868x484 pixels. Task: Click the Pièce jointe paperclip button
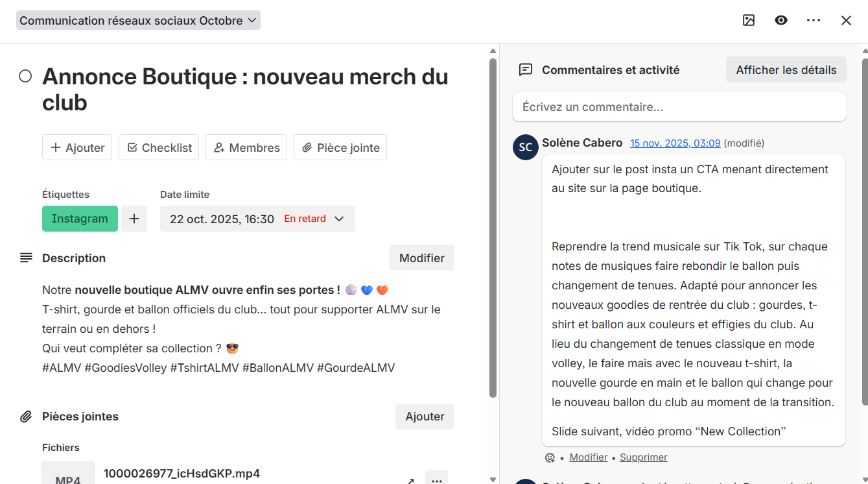[340, 147]
